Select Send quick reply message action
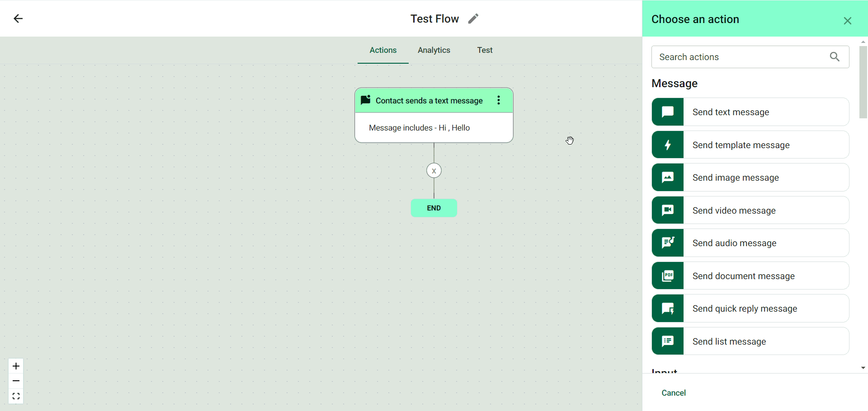This screenshot has width=868, height=411. pos(750,308)
